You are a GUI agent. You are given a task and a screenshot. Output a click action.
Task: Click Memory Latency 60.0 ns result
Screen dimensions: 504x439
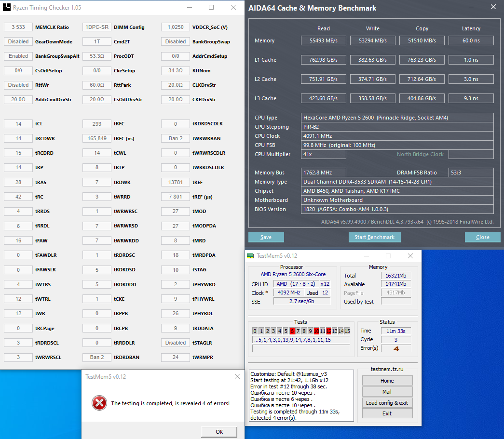471,40
